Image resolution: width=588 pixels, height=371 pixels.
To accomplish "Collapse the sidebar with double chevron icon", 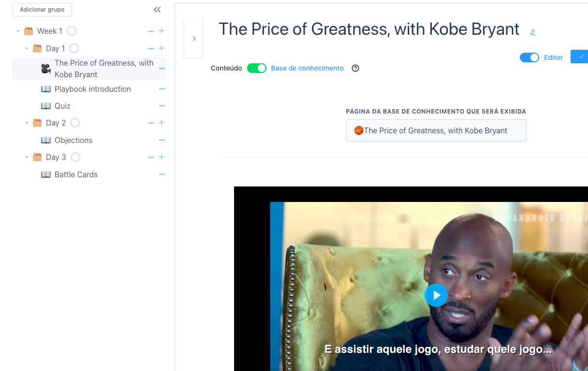I will tap(157, 10).
